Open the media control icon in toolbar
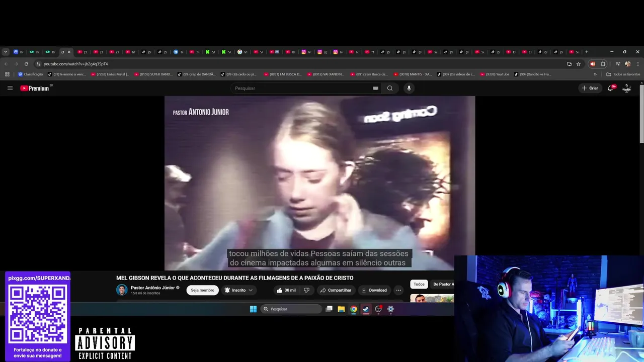Screen dimensions: 644x362 [x=617, y=64]
